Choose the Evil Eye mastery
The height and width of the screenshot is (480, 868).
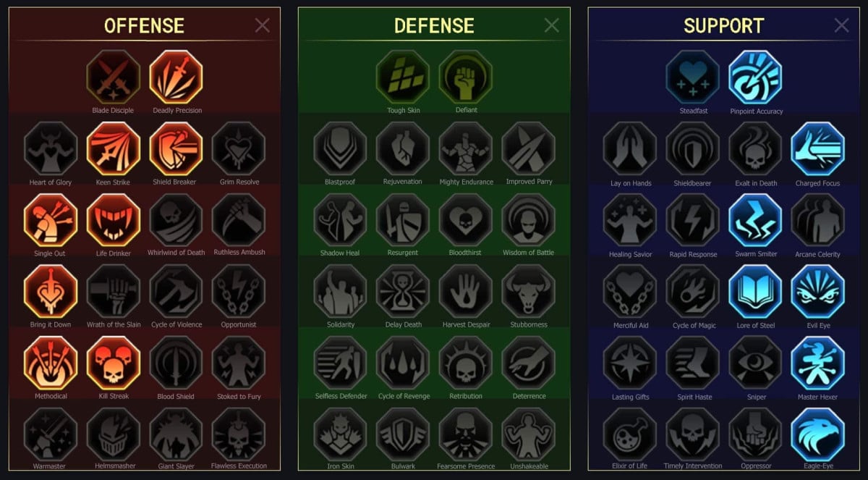pos(818,292)
